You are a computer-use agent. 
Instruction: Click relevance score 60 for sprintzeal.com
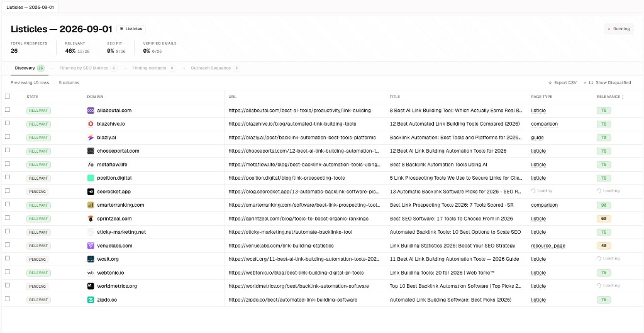coord(603,219)
